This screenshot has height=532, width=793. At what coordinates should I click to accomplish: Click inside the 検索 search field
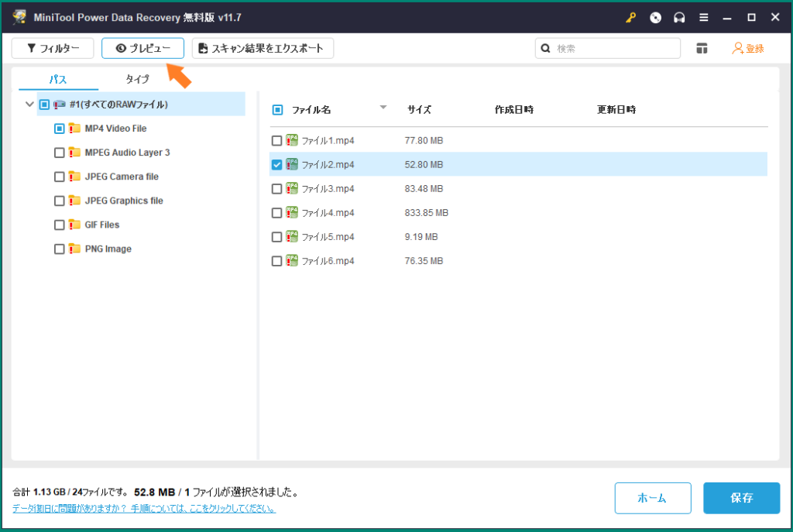point(612,47)
